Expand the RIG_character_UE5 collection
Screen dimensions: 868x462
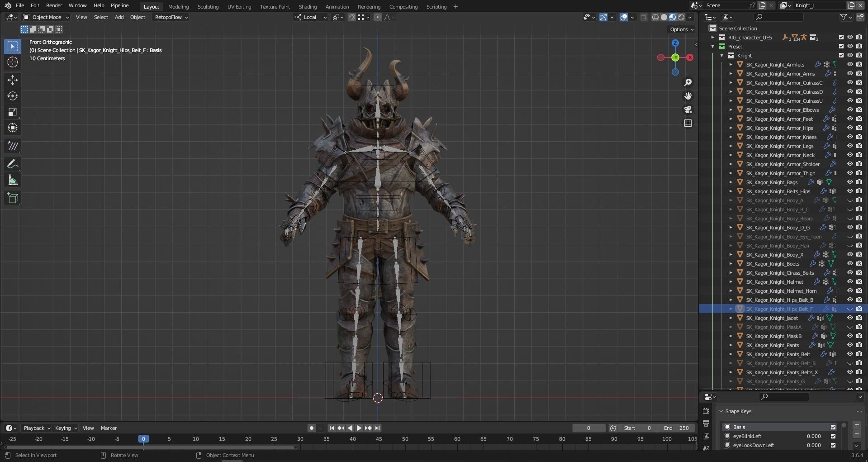point(713,38)
